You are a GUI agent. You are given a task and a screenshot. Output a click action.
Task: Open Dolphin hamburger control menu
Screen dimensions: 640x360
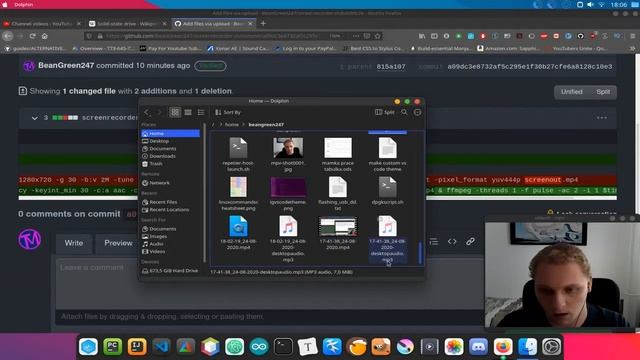[417, 112]
